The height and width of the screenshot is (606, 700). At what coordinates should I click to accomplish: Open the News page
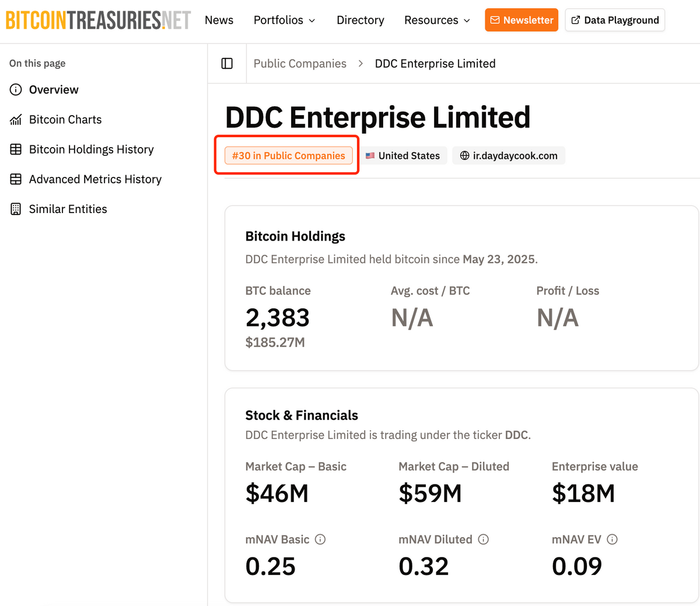[x=219, y=20]
